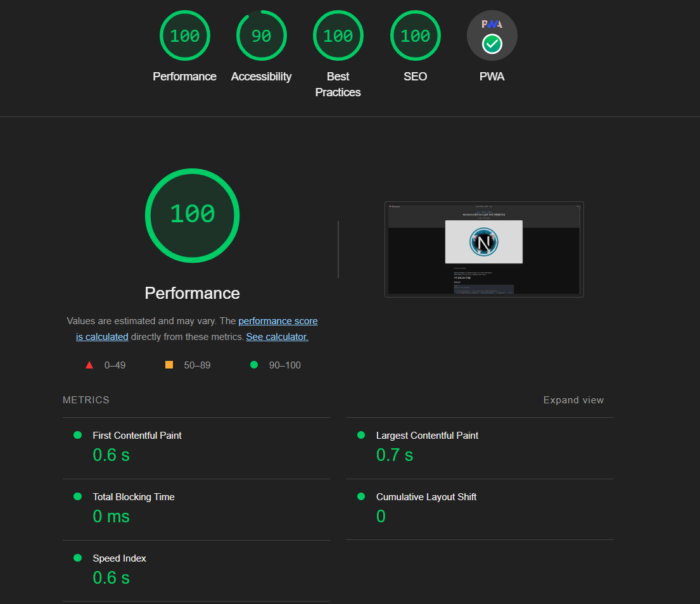
Task: Click the Performance score gauge at top
Action: click(184, 36)
